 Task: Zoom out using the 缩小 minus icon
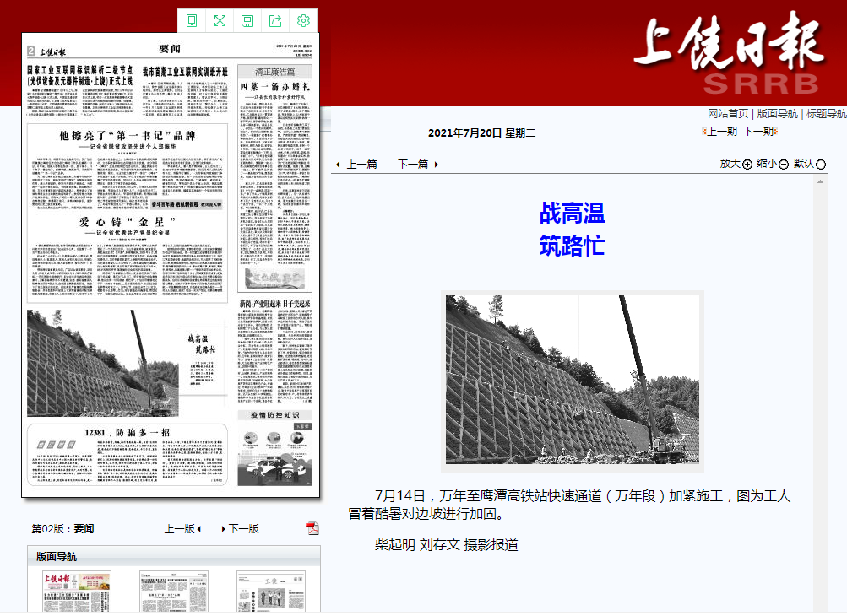(x=785, y=164)
